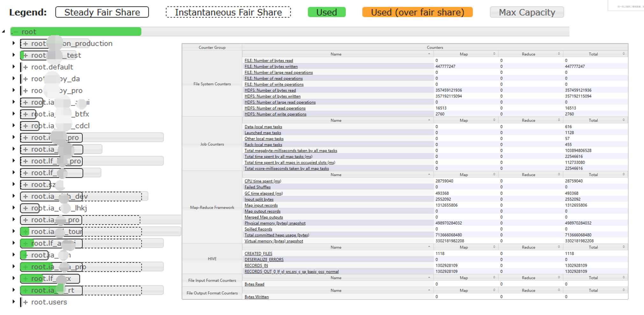The height and width of the screenshot is (315, 644).
Task: Click plus icon of queue ending _tour
Action: tap(25, 231)
